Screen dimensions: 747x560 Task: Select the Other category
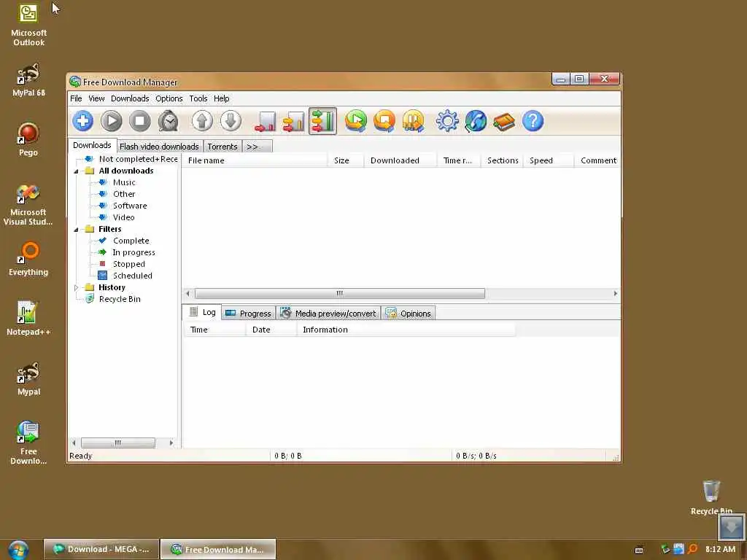click(124, 194)
